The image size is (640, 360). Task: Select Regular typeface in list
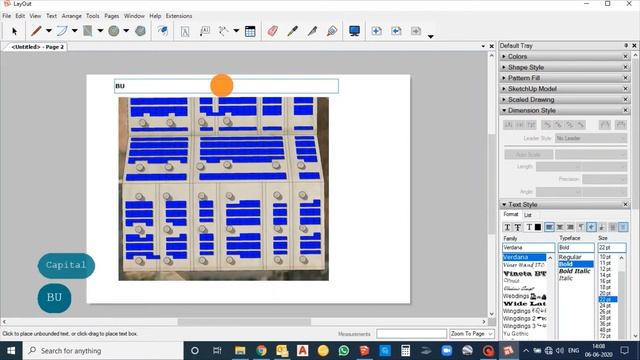570,257
